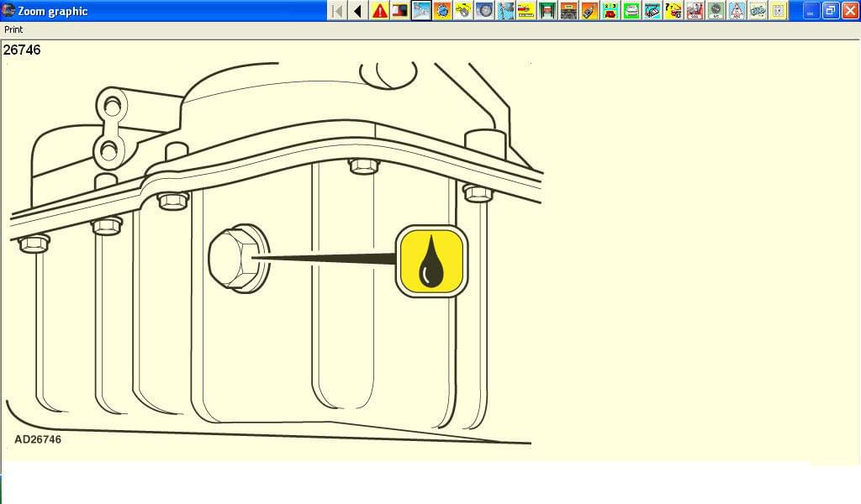This screenshot has height=504, width=861.
Task: Click the orange icon with tag
Action: pyautogui.click(x=589, y=10)
